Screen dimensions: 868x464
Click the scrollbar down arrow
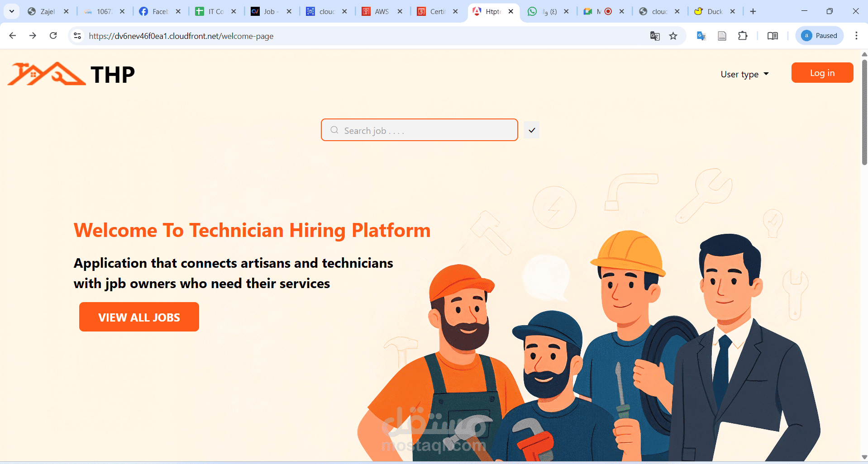[x=864, y=457]
